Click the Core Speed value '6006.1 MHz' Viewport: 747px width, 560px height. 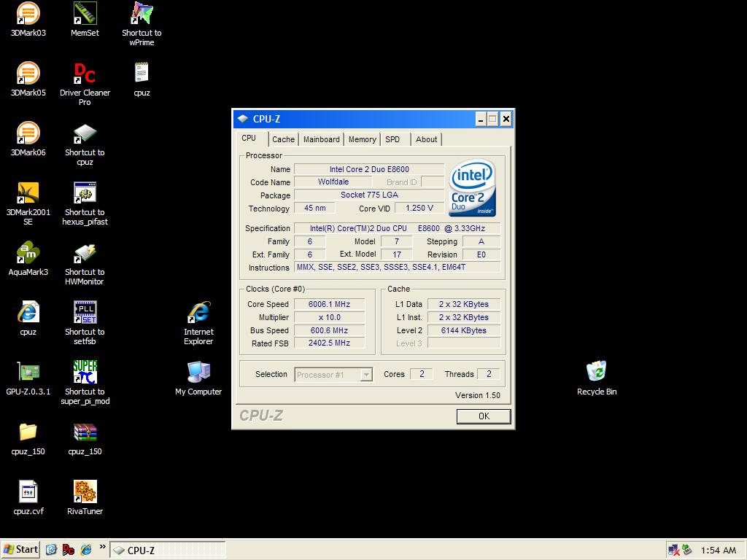329,304
